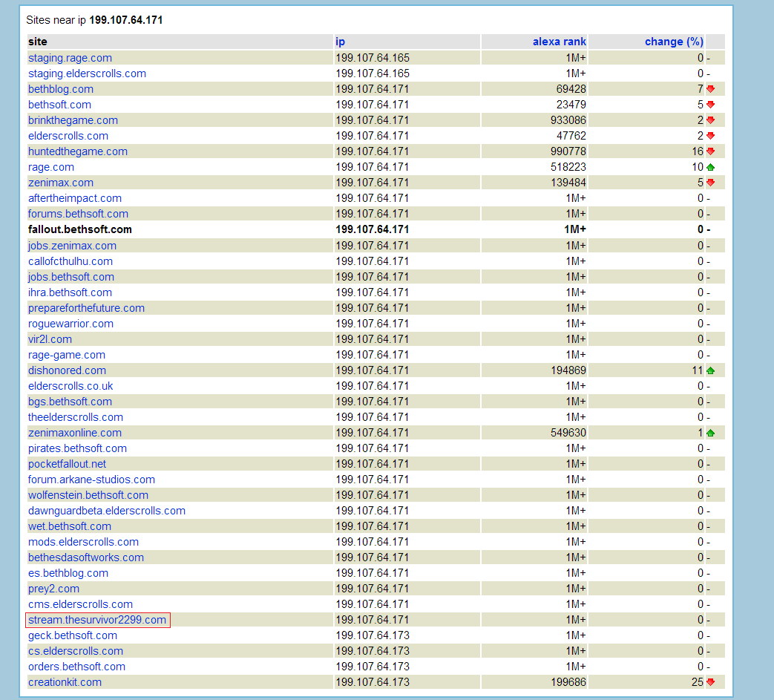Open the elderscrolls.com link

(x=68, y=136)
